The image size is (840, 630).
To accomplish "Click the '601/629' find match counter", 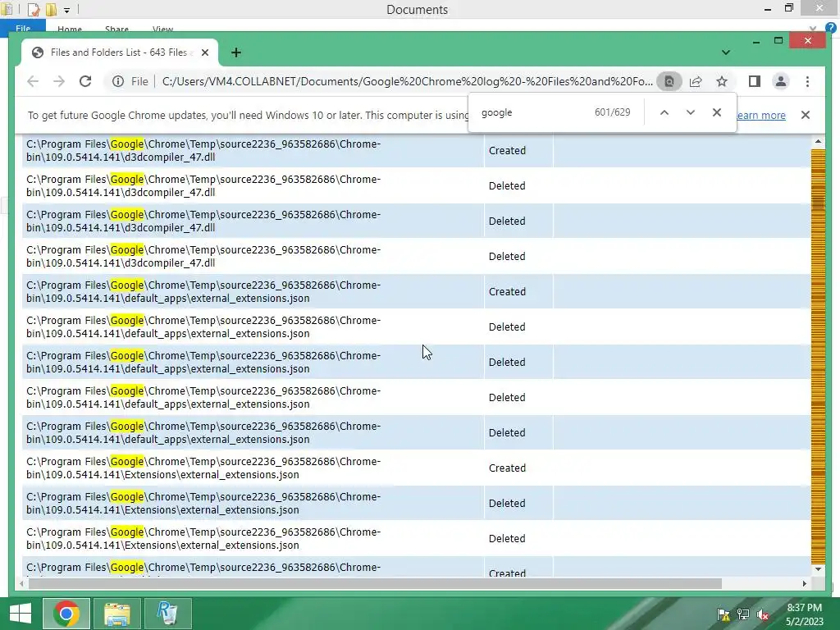I will 612,112.
